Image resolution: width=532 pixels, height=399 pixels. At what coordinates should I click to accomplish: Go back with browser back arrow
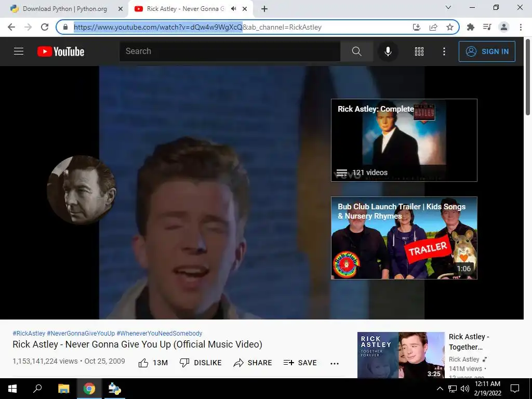(x=11, y=27)
